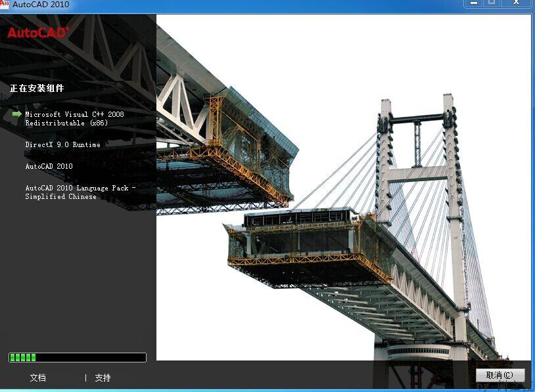Click the installation progress bar
The width and height of the screenshot is (535, 392).
coord(78,357)
